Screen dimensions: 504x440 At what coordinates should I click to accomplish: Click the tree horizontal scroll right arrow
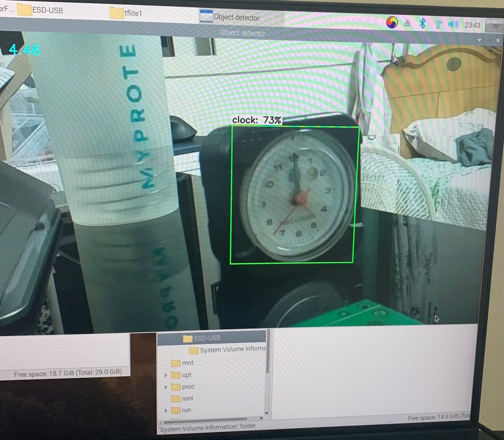[261, 418]
